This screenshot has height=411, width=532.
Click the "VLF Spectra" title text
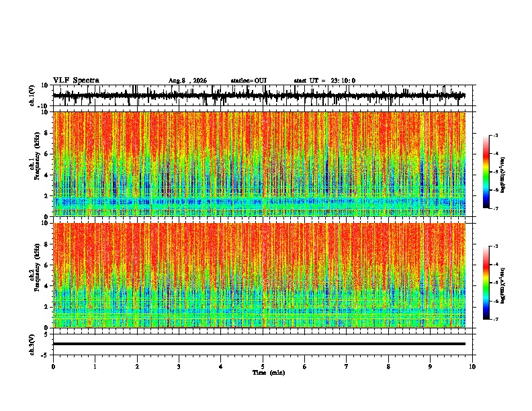[76, 80]
